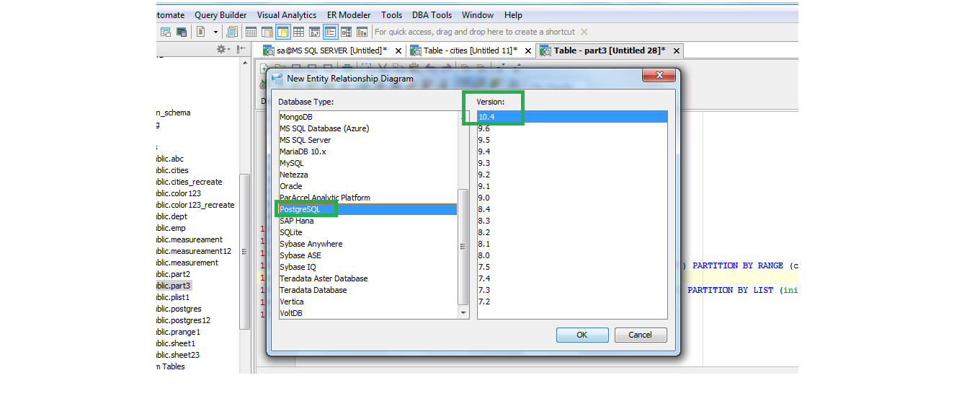The width and height of the screenshot is (980, 409).
Task: Select the public.measurement12 table in the left tree
Action: 193,251
